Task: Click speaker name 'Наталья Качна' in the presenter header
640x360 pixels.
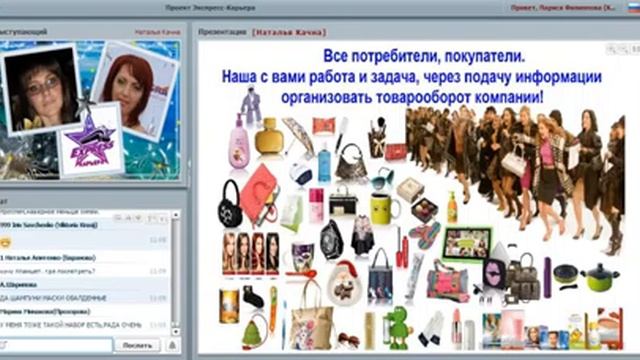Action: click(x=158, y=32)
